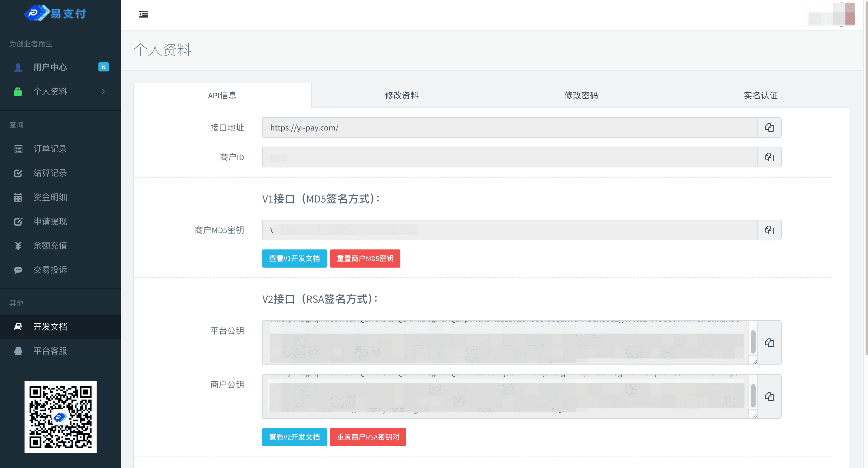Click the 接口地址 URL field
This screenshot has height=468, width=868.
pyautogui.click(x=510, y=128)
